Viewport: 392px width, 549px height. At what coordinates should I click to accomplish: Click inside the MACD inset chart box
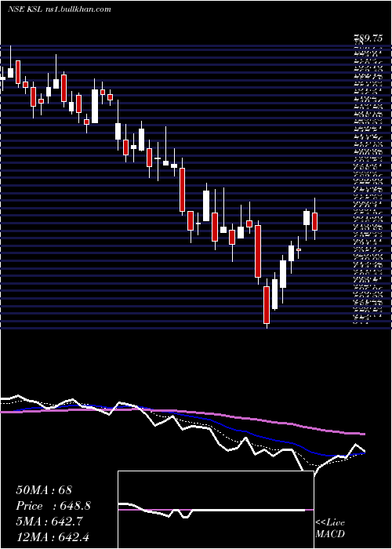click(216, 510)
